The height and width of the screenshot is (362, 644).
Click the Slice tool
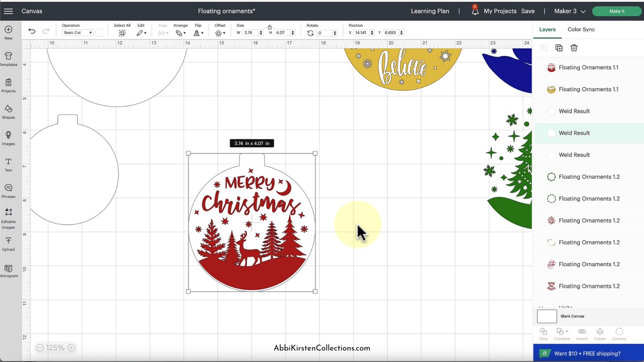click(544, 334)
